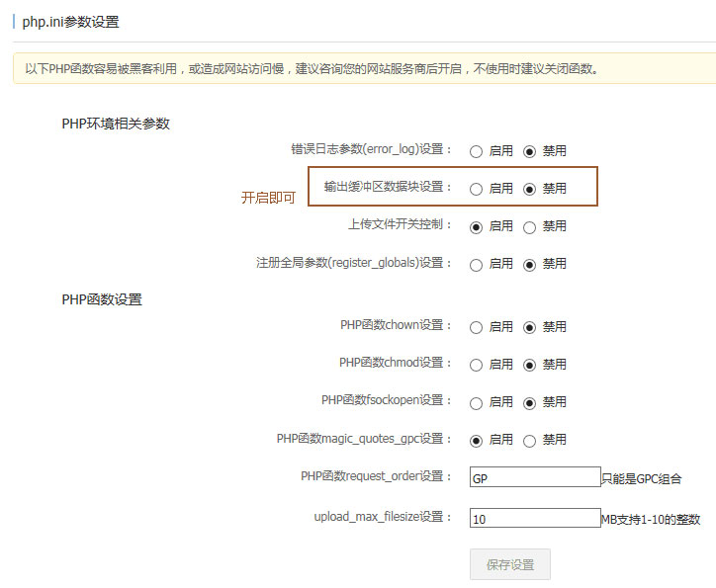The image size is (716, 588).
Task: Enable PHP函数chmod setting
Action: [476, 365]
